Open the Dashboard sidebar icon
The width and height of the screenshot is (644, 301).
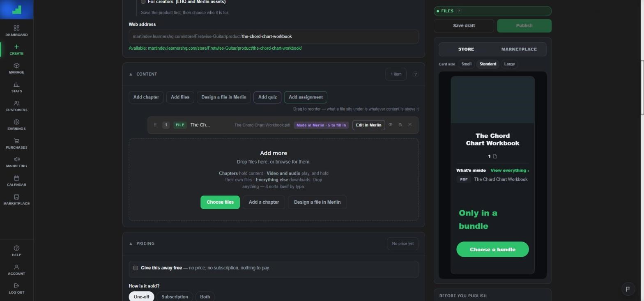[16, 28]
